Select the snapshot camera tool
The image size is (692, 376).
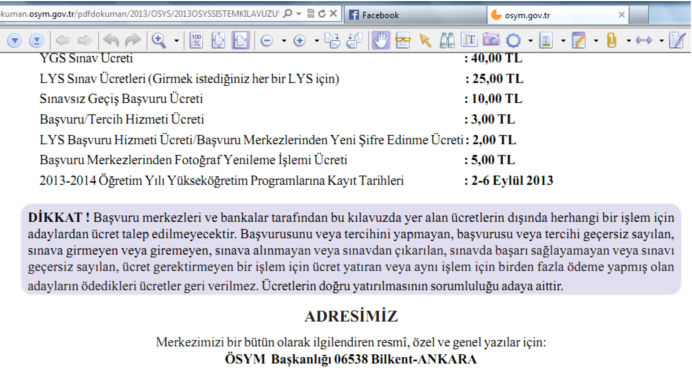coord(491,40)
